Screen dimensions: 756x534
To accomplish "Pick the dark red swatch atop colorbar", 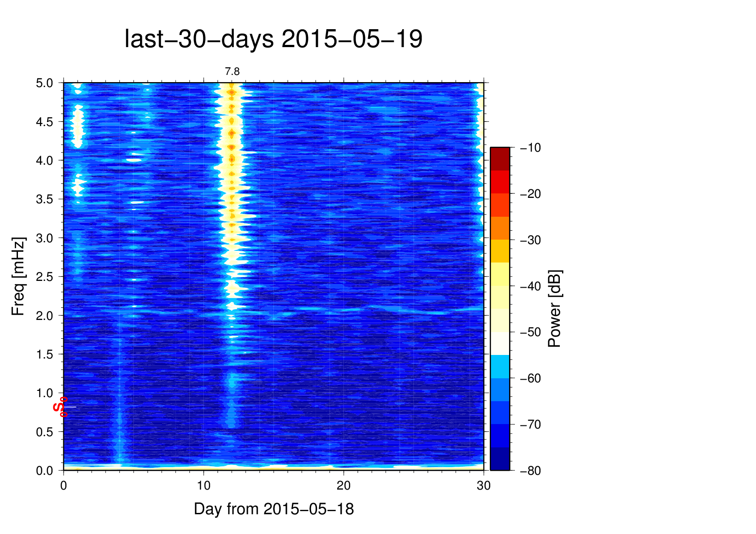I will [500, 159].
